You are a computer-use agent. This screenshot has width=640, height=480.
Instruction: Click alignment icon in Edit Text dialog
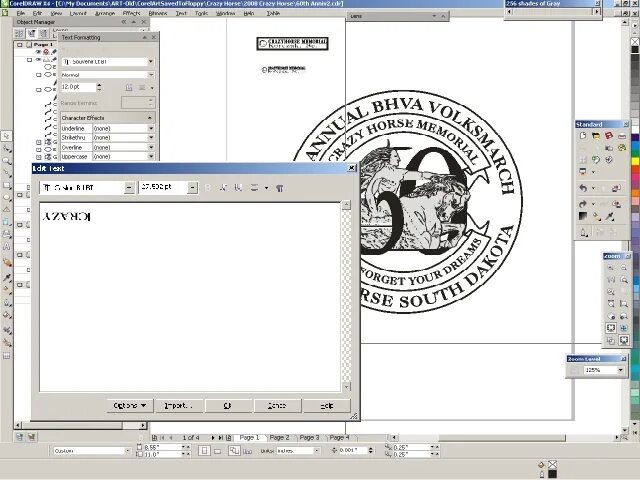pyautogui.click(x=254, y=188)
